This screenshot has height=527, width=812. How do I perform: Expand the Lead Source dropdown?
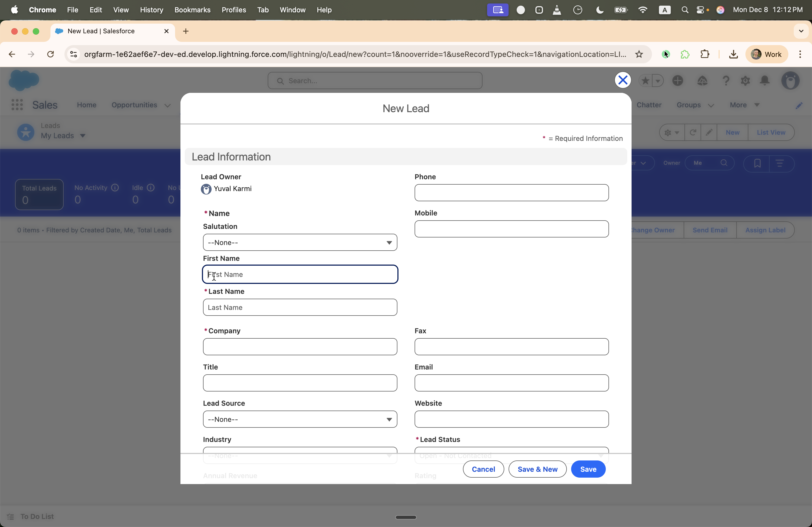pos(300,419)
